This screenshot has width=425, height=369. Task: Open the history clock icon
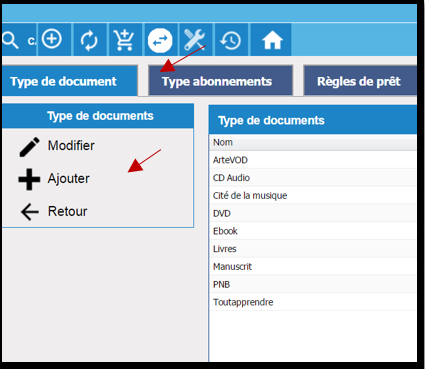click(230, 41)
